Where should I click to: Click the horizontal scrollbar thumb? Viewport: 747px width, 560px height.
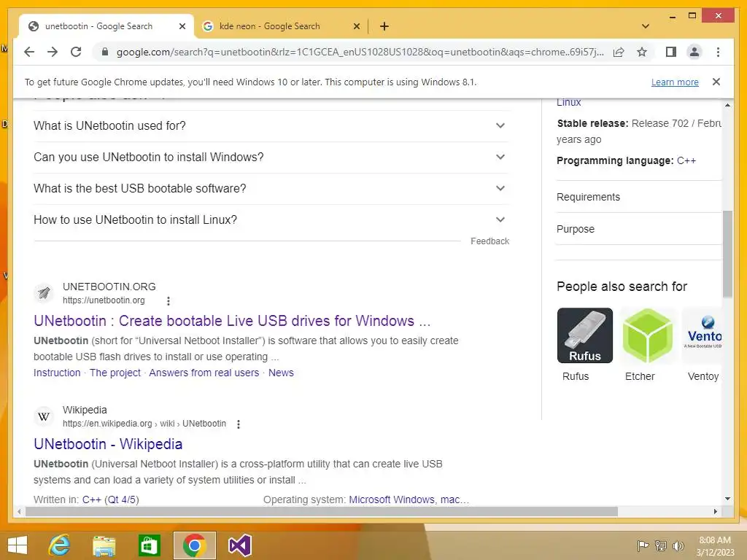[322, 511]
